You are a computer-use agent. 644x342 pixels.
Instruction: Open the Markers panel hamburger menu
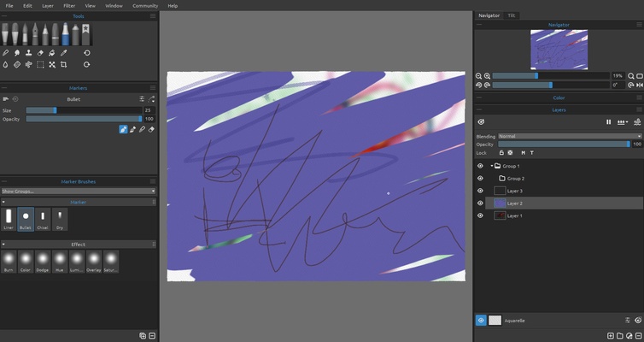coord(153,88)
